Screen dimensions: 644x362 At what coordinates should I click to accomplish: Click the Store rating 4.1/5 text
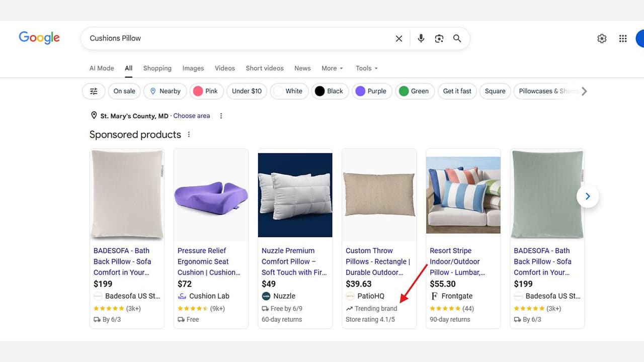tap(370, 319)
